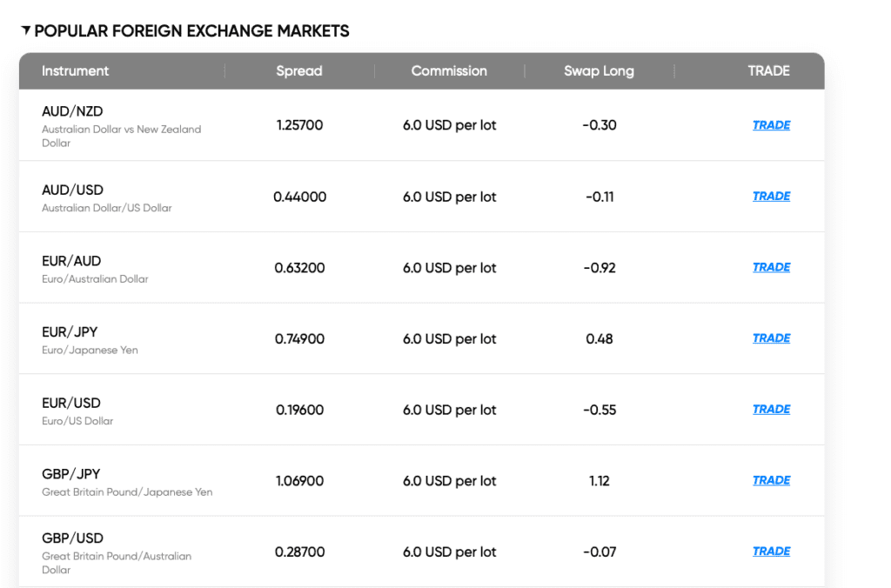
Task: Click the Euro/Australian Dollar description
Action: point(95,279)
